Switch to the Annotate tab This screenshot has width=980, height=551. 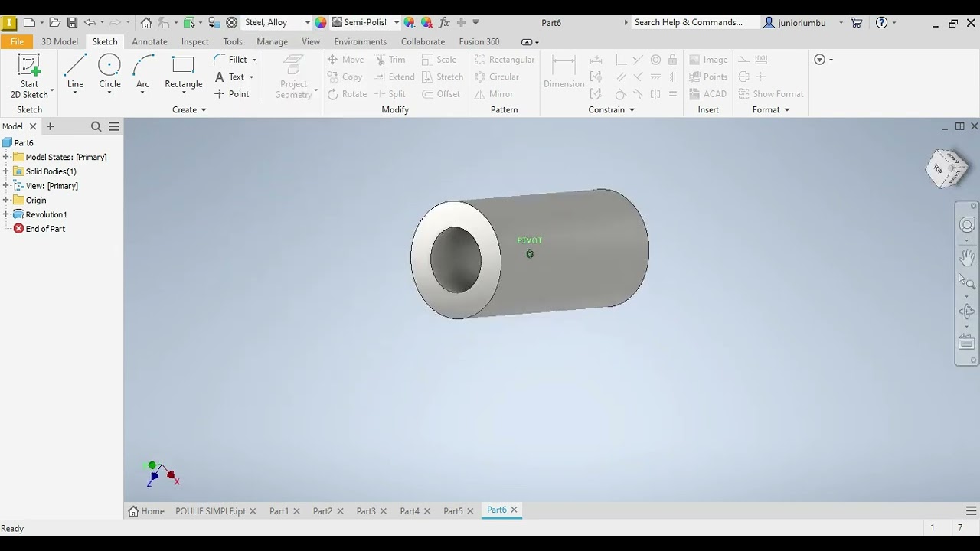point(149,41)
